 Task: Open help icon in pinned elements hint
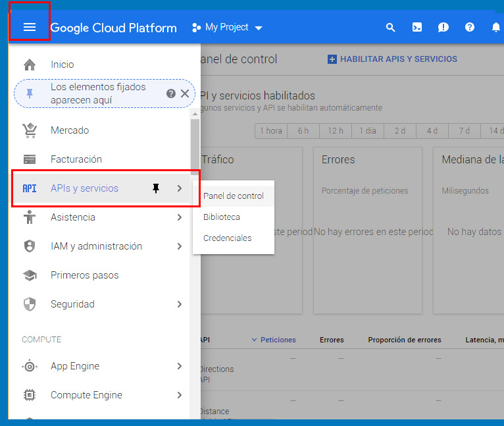tap(171, 93)
